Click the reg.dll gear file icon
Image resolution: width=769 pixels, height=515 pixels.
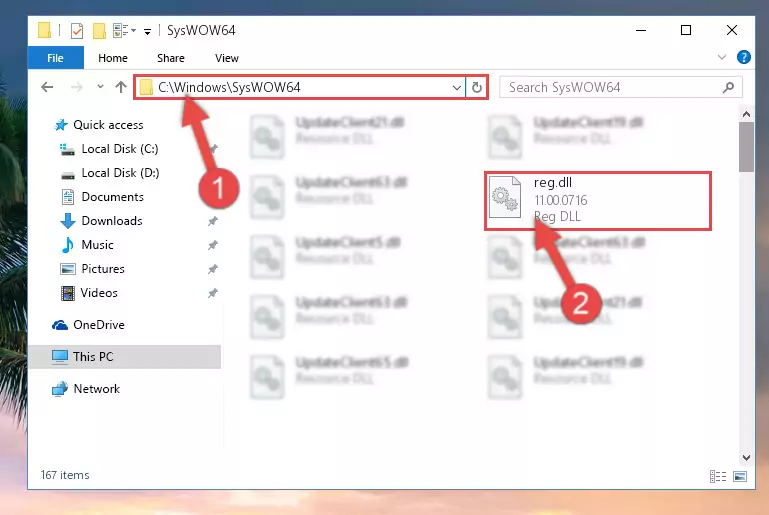pos(505,197)
